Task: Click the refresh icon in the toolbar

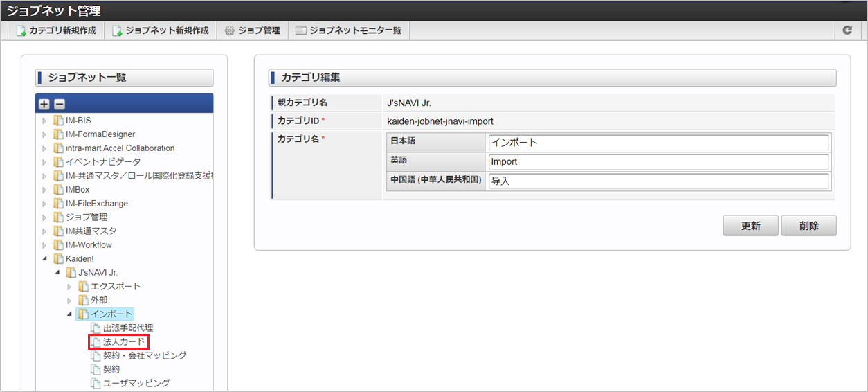Action: coord(847,30)
